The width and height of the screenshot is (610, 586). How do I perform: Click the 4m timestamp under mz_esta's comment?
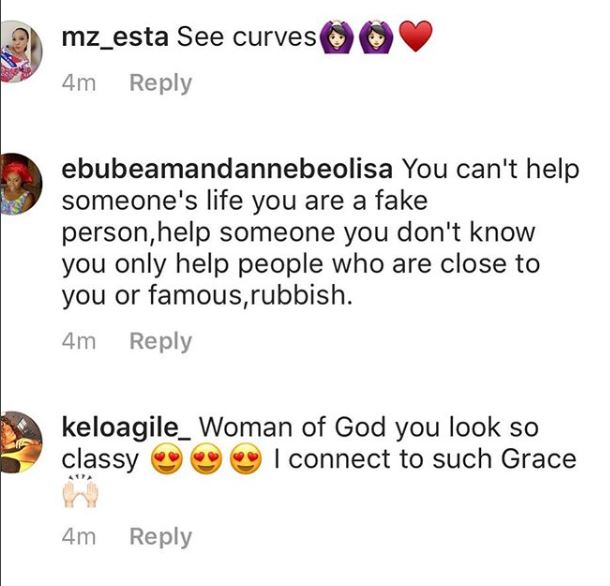click(79, 83)
